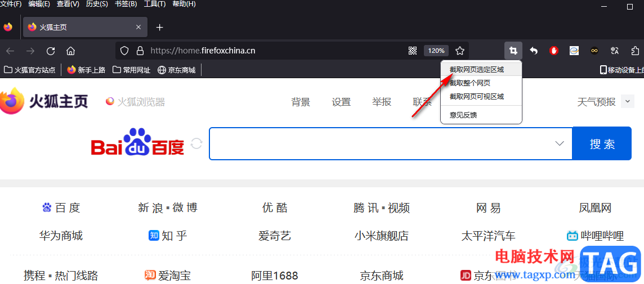Open the 哔哩哔哩 site link
Image resolution: width=644 pixels, height=284 pixels.
(595, 236)
